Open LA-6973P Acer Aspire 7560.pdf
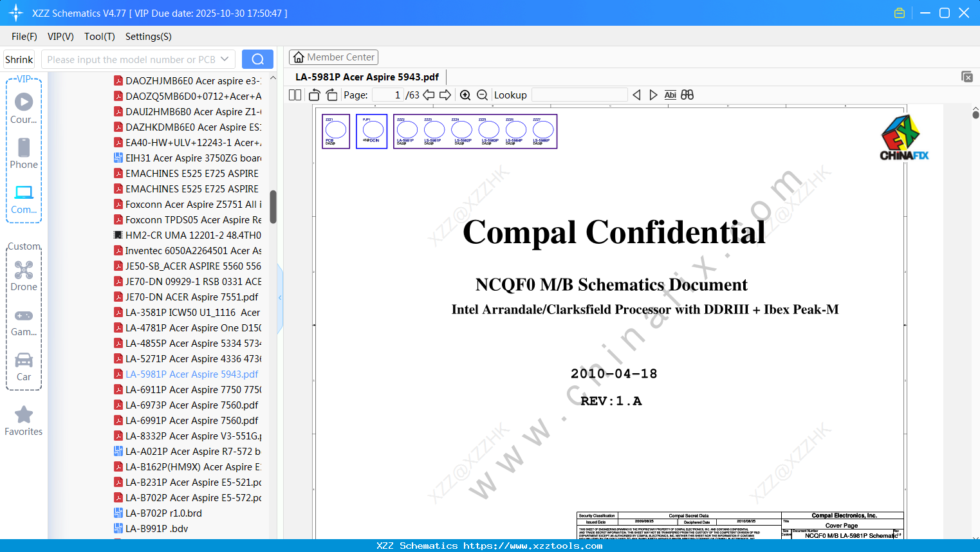Viewport: 980px width, 552px height. 186,405
